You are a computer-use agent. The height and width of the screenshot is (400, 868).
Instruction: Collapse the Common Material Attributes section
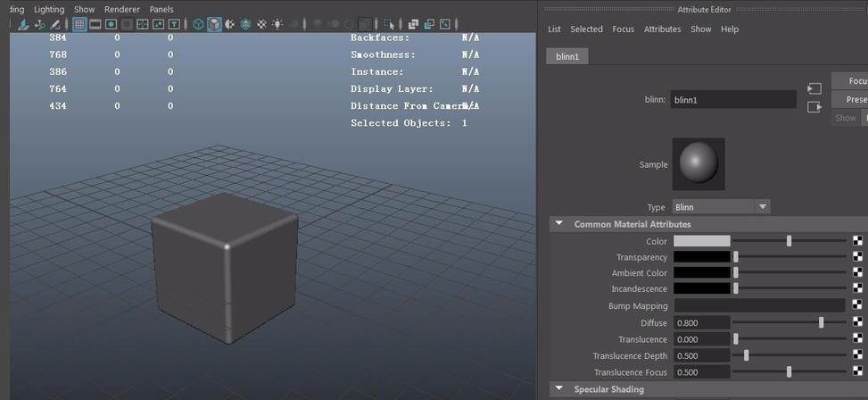pos(559,224)
